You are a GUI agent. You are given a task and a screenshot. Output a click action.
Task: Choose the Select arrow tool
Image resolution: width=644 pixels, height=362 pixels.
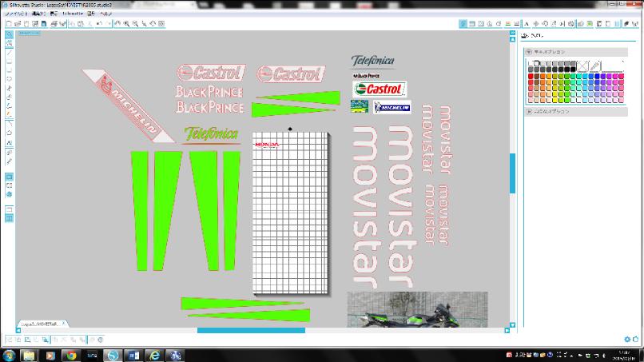coord(9,34)
